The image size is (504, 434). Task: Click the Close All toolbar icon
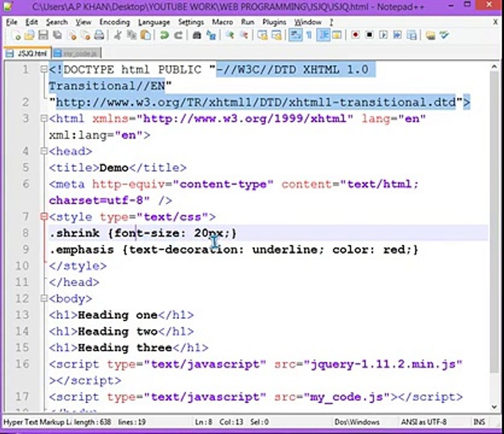pyautogui.click(x=86, y=35)
